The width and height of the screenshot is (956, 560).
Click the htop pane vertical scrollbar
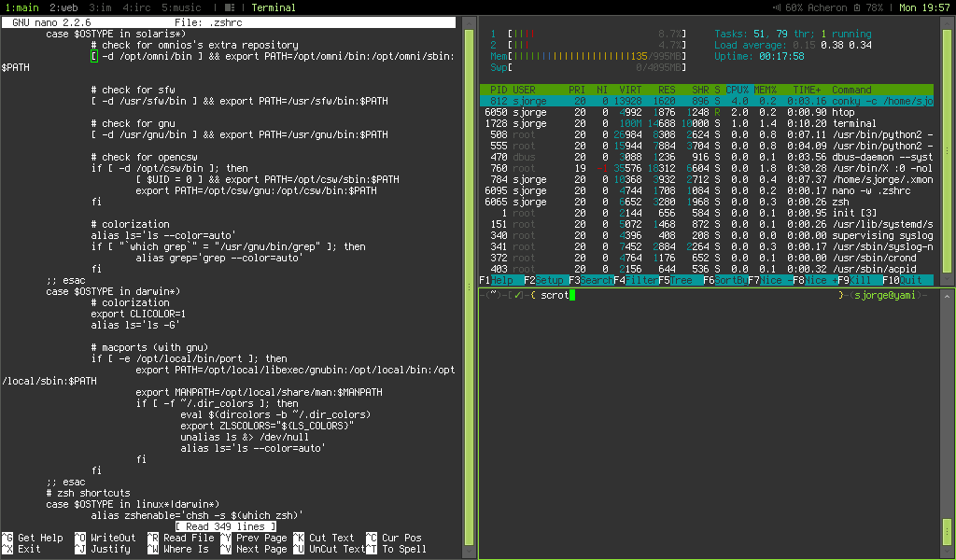tap(947, 150)
